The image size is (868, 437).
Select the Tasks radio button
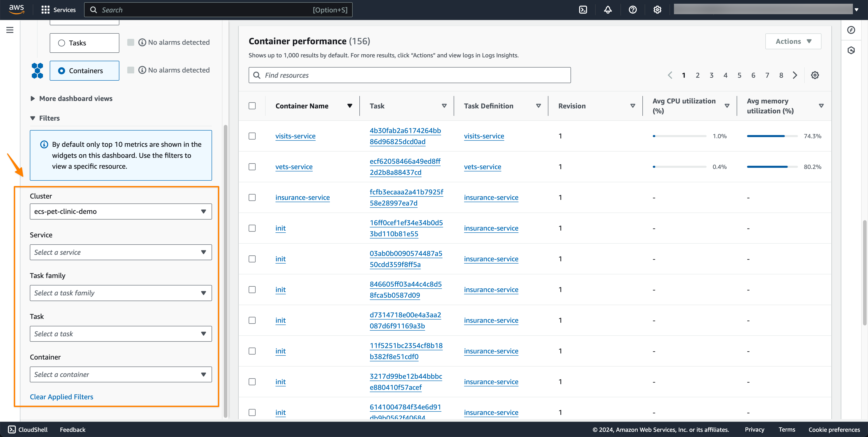61,43
